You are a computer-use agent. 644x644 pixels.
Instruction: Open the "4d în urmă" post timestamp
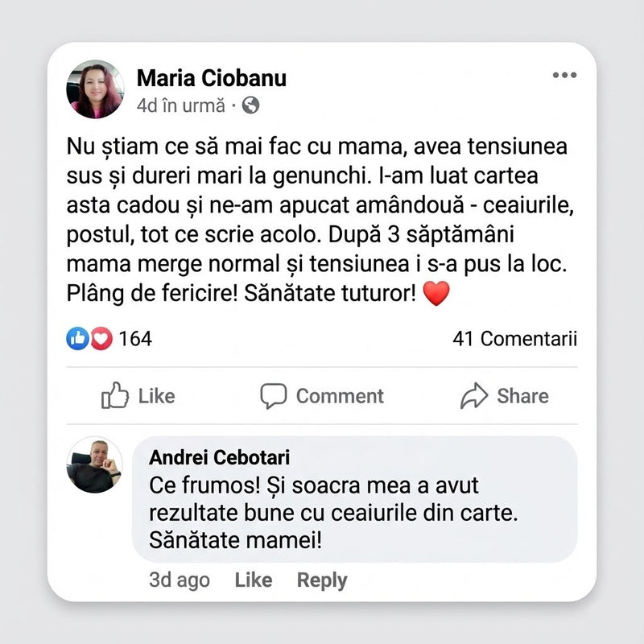[x=181, y=105]
